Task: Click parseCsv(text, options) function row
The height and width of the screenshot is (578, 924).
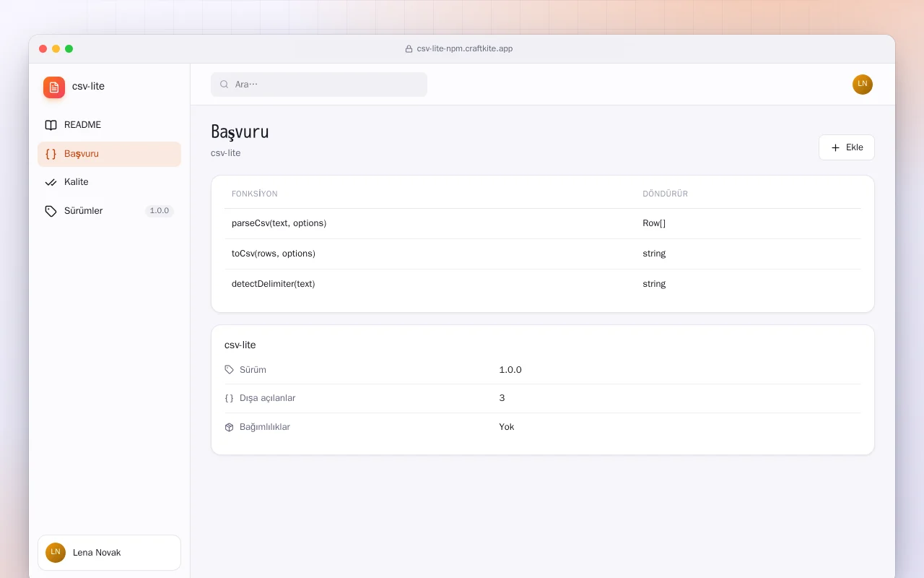Action: coord(543,224)
